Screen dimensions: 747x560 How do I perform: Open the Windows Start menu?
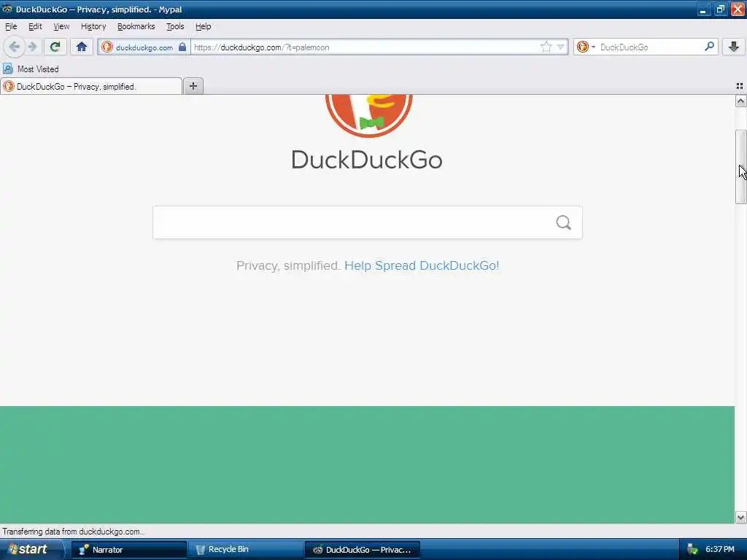click(31, 550)
